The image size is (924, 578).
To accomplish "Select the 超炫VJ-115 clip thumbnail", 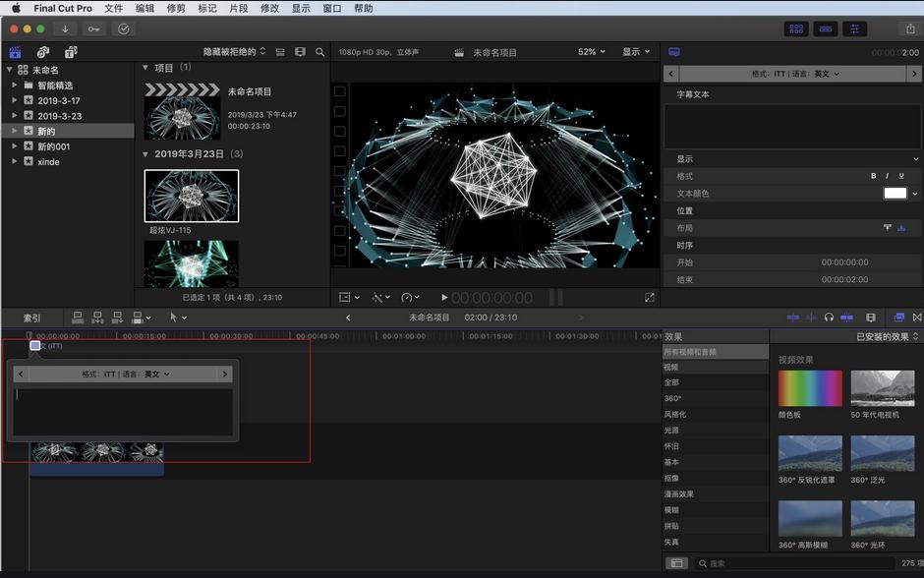I will 192,197.
